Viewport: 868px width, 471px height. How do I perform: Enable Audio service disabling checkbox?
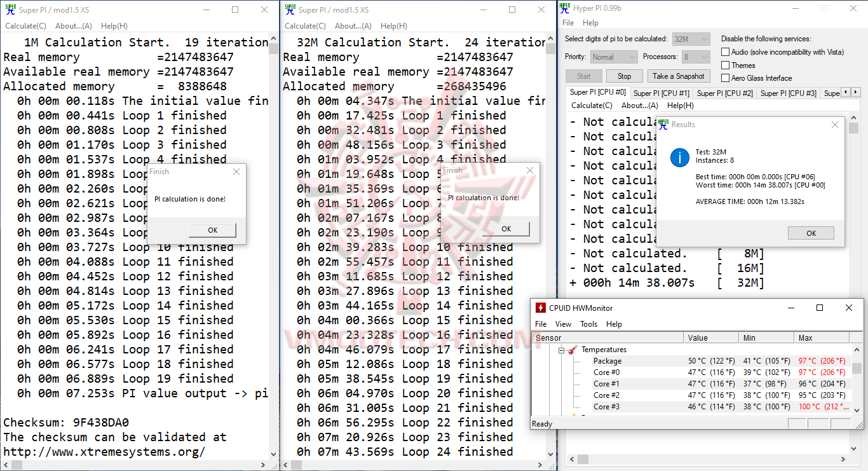coord(725,52)
